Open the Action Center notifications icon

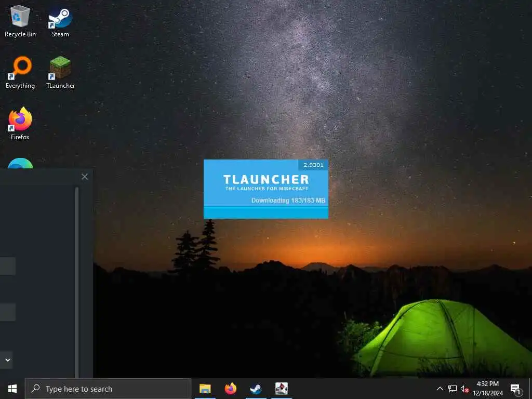tap(515, 389)
